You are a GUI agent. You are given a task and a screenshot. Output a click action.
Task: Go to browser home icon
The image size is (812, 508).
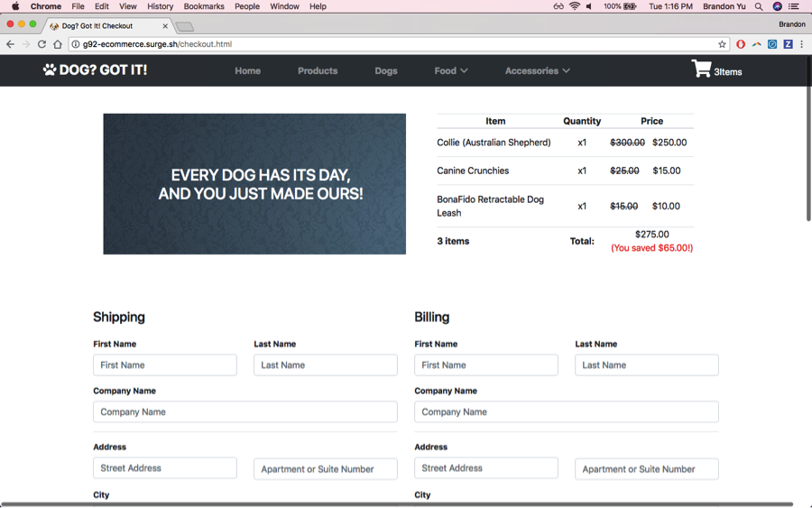click(58, 44)
